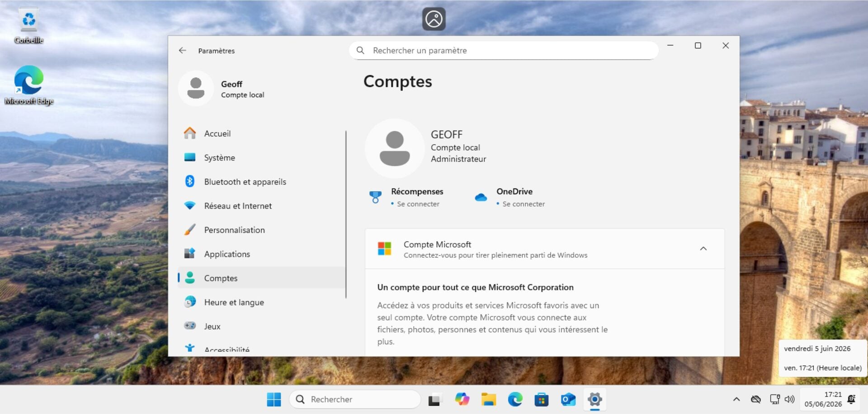Minimize the Paramètres window
Viewport: 868px width, 414px height.
coord(670,46)
